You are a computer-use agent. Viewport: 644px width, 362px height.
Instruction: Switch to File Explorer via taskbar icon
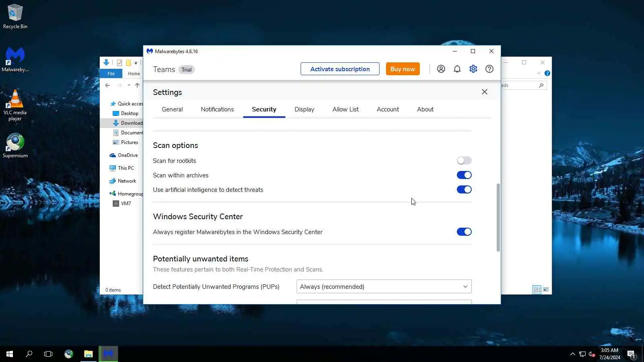pyautogui.click(x=88, y=354)
